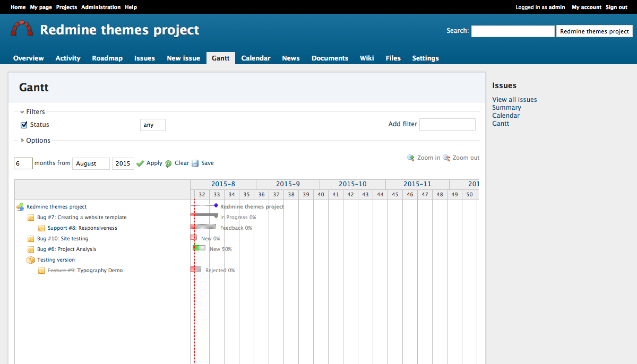Image resolution: width=637 pixels, height=364 pixels.
Task: Open the month dropdown showing August
Action: tap(91, 163)
